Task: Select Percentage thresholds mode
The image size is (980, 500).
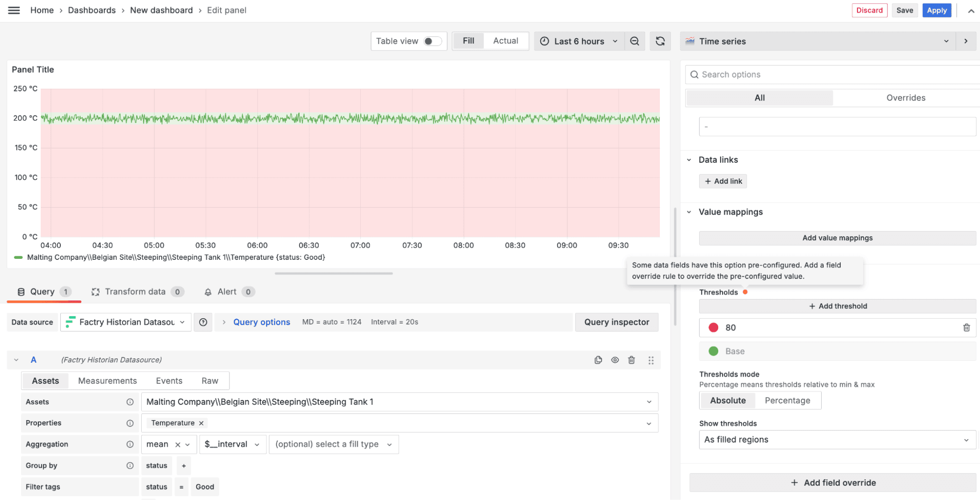Action: [787, 400]
